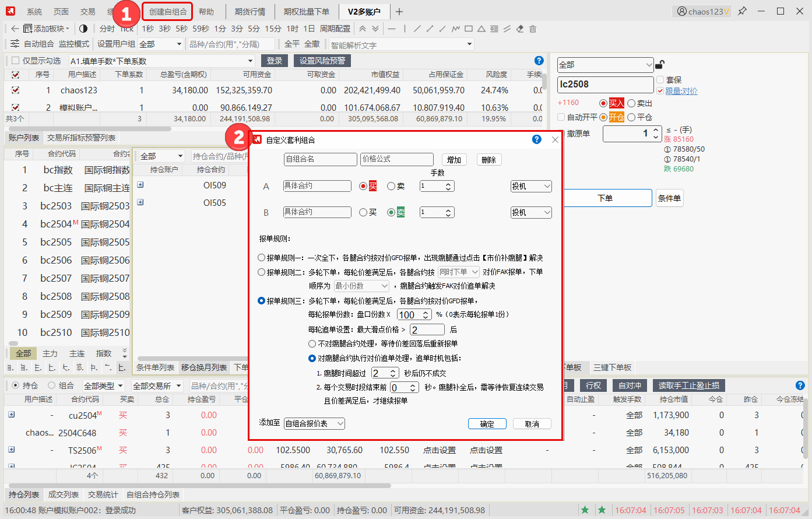The height and width of the screenshot is (519, 812).
Task: Click the help icon in 自定义套利组合 dialog
Action: tap(537, 139)
